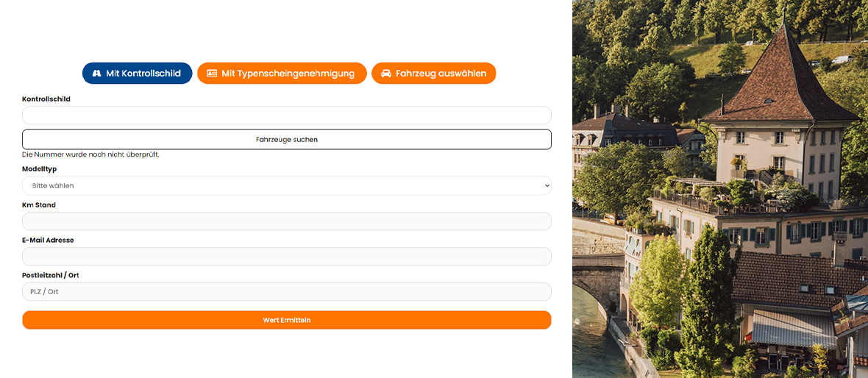Click the ID card icon on Typenscheingenehmigung
The image size is (868, 378).
(x=211, y=74)
